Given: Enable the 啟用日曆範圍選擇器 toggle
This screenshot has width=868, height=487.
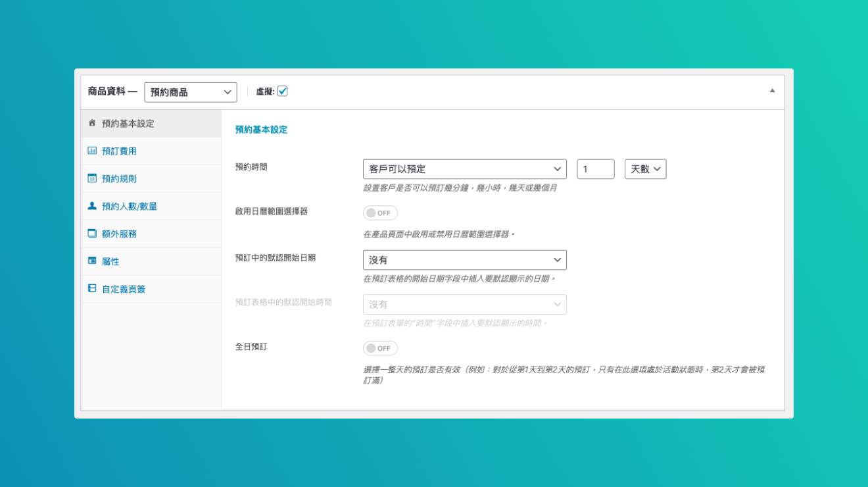Looking at the screenshot, I should 380,213.
